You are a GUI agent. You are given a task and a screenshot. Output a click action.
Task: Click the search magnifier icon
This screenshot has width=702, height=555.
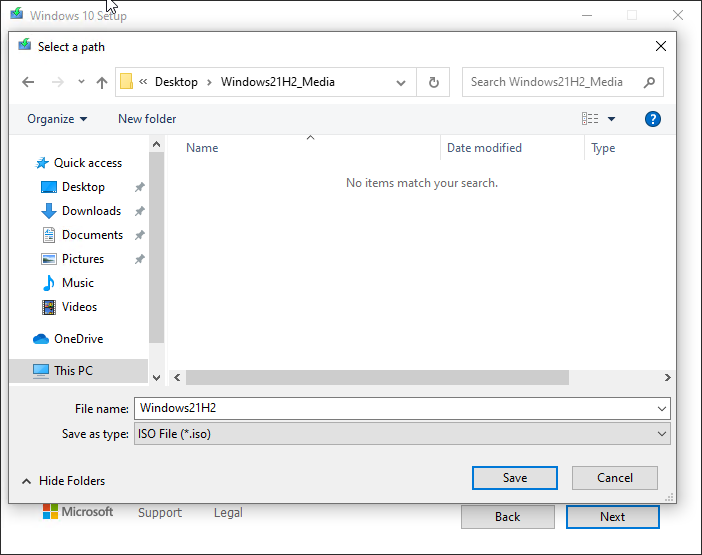pos(649,82)
